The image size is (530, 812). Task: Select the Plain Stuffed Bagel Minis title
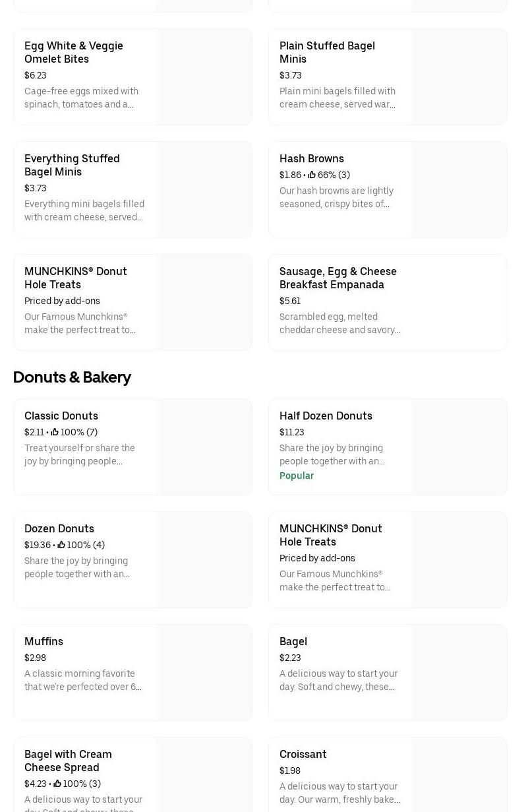pos(327,52)
